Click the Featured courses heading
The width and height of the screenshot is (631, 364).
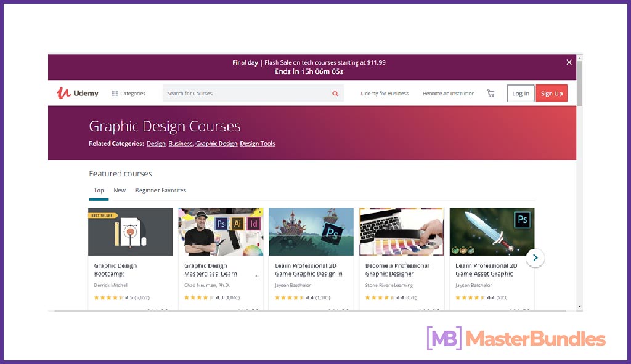coord(121,174)
